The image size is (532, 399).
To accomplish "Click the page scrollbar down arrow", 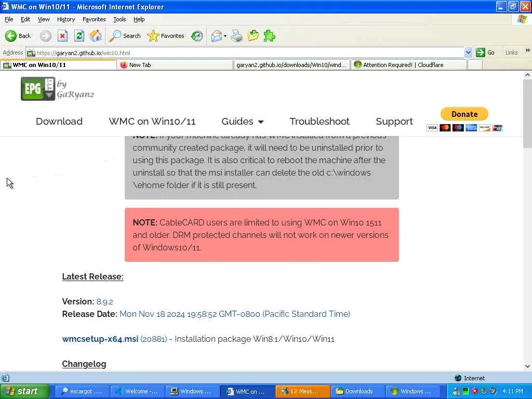I will [x=528, y=366].
